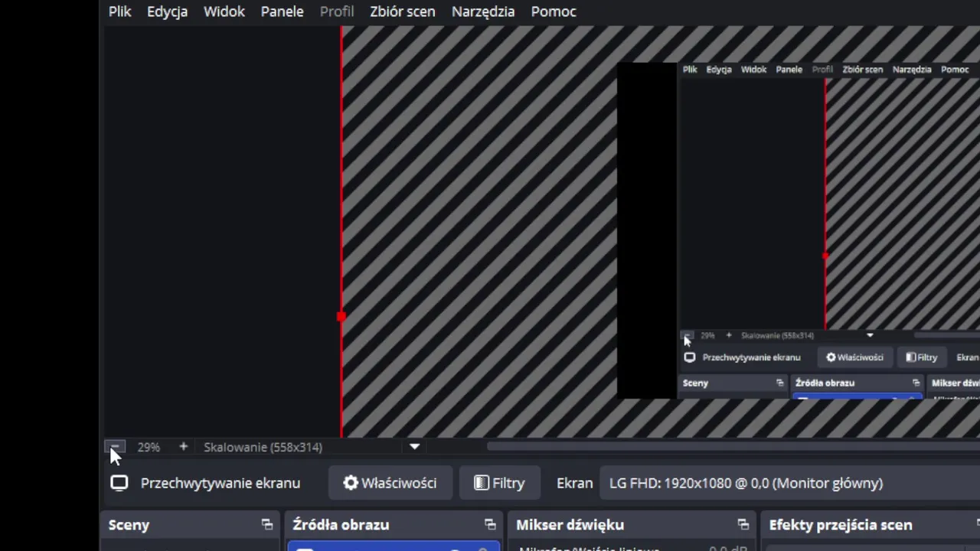Click the Źródła obrazu panel title
This screenshot has height=551, width=980.
[341, 525]
